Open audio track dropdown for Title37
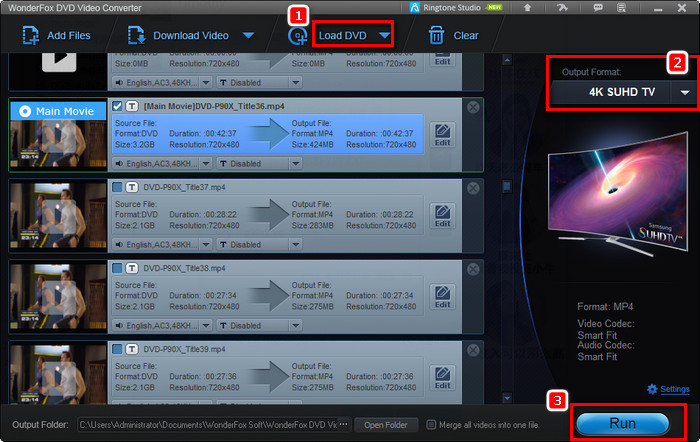 coord(206,245)
